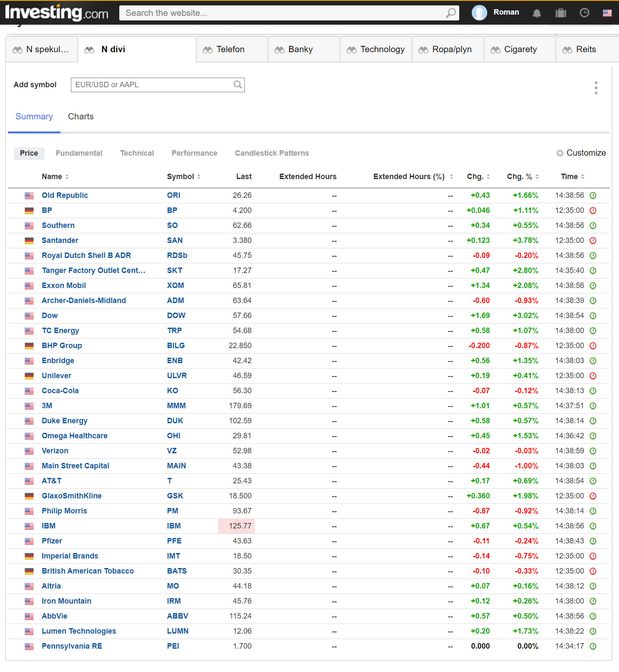Open the Roman user avatar
The image size is (619, 672).
click(479, 13)
